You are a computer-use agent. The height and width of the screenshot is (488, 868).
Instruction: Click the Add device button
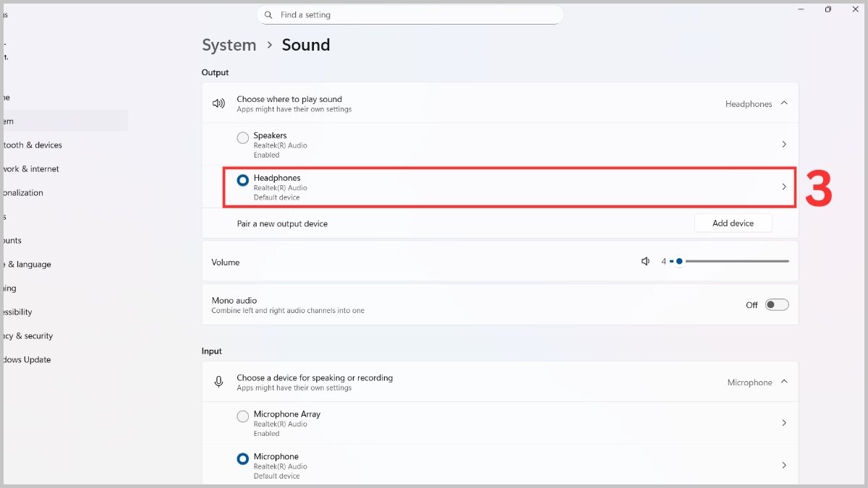pyautogui.click(x=733, y=223)
